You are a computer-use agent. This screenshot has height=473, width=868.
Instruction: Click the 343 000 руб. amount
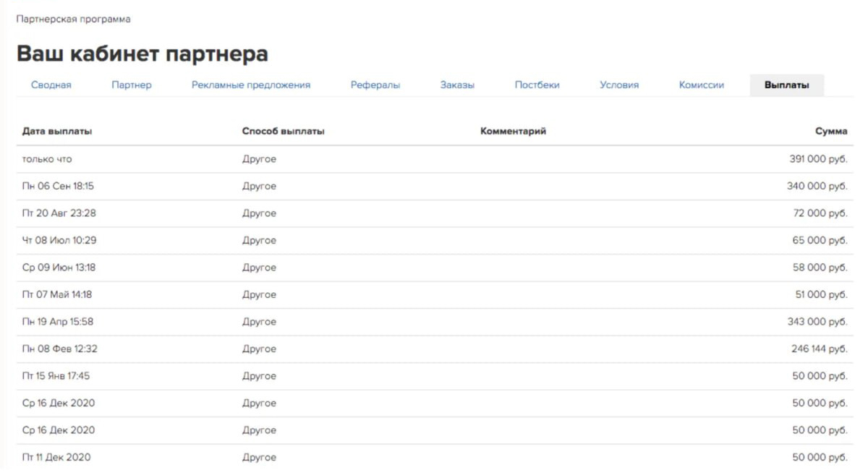tap(817, 322)
